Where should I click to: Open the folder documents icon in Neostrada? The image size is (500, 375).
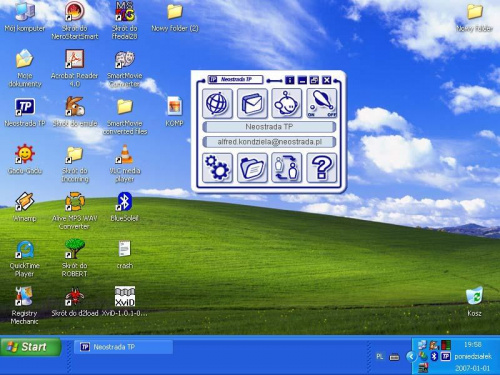pyautogui.click(x=252, y=168)
